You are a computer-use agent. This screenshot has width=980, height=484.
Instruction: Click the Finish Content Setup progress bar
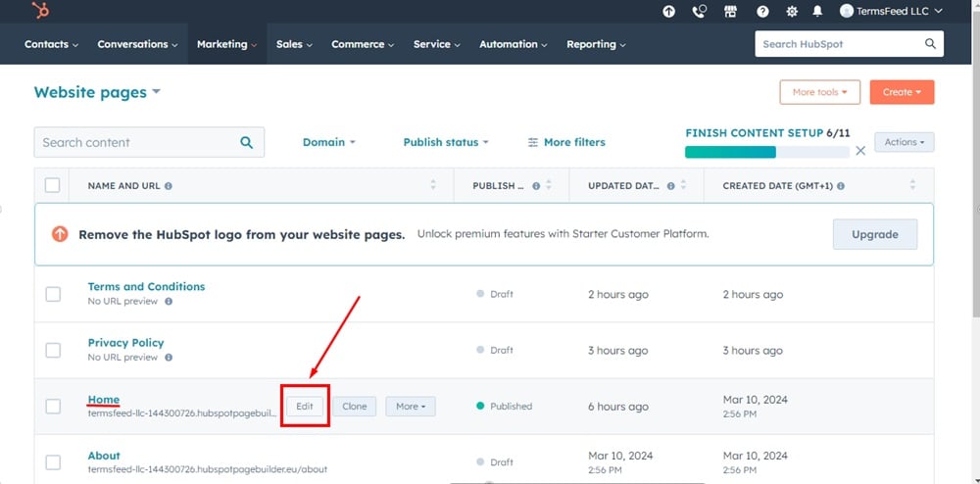click(767, 152)
